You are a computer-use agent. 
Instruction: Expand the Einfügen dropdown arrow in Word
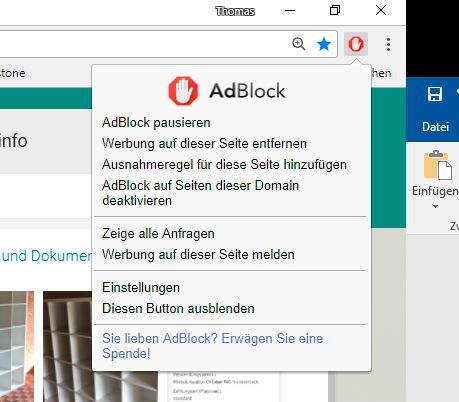pyautogui.click(x=435, y=207)
